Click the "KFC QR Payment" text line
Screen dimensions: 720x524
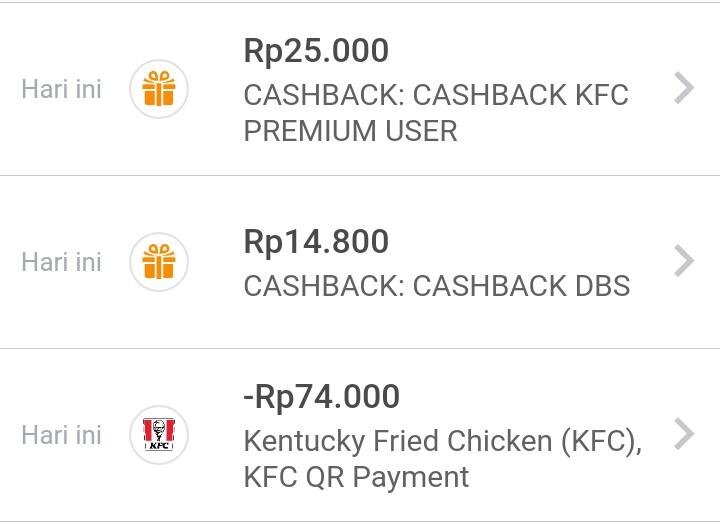click(356, 477)
